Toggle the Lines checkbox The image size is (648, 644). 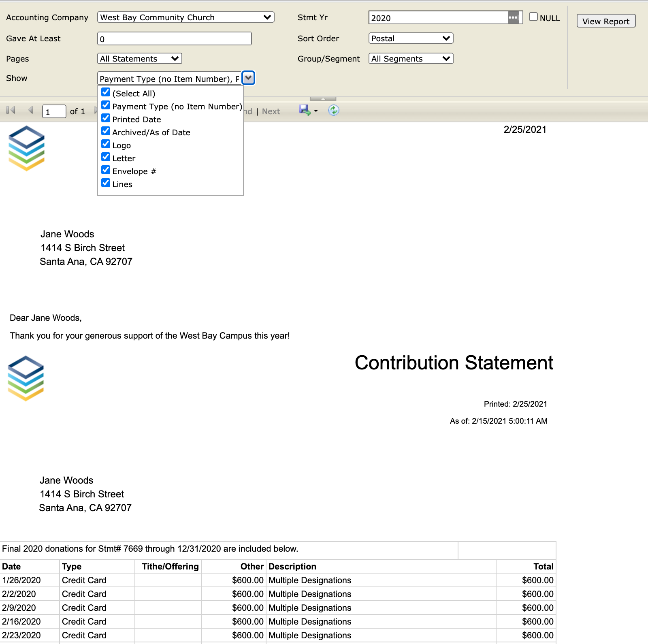(x=106, y=183)
